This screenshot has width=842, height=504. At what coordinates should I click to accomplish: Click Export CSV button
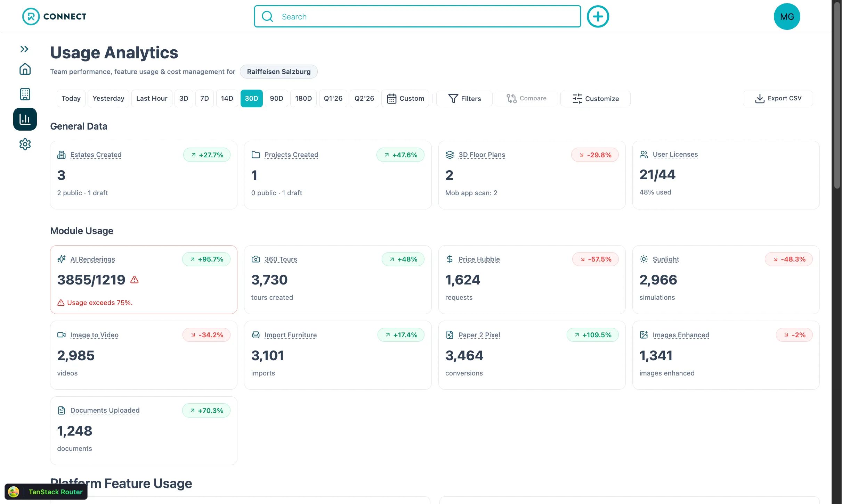pos(778,98)
